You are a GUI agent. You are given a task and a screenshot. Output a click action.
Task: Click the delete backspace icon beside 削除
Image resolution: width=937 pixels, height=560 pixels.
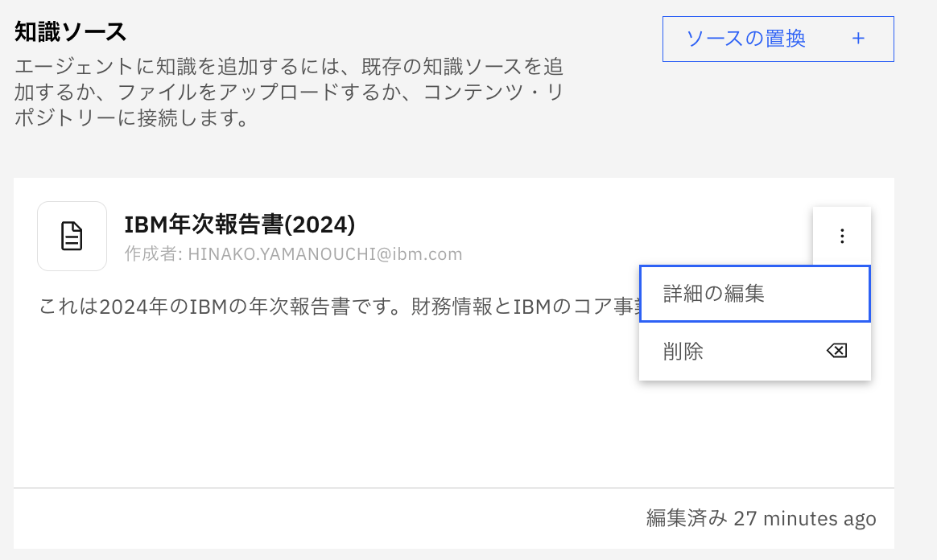[836, 351]
